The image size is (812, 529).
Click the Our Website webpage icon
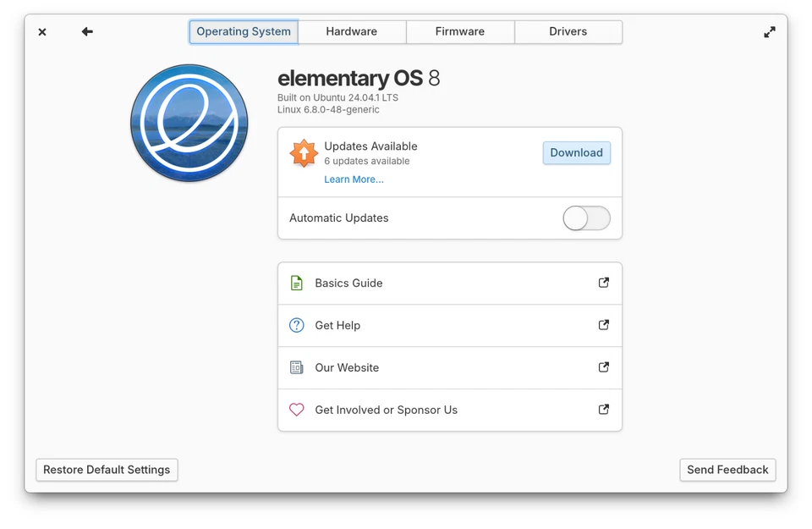click(x=296, y=367)
